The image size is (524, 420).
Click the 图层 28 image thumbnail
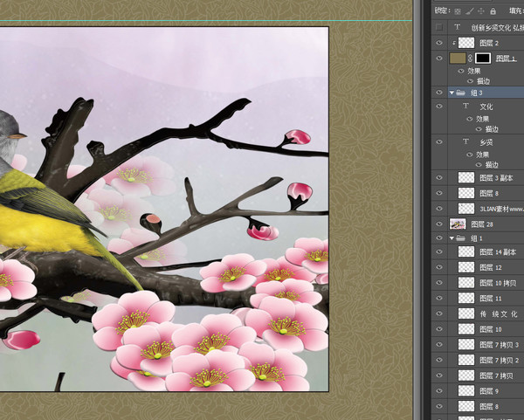(x=458, y=224)
